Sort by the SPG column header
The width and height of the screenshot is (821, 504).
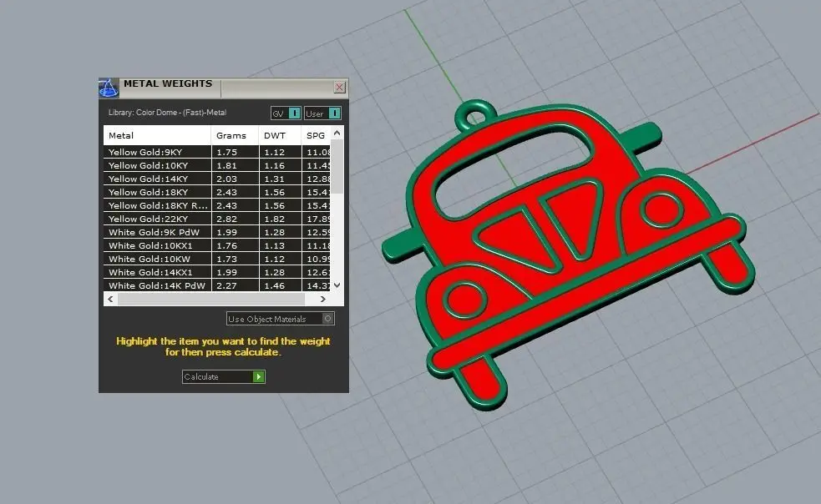click(x=316, y=135)
